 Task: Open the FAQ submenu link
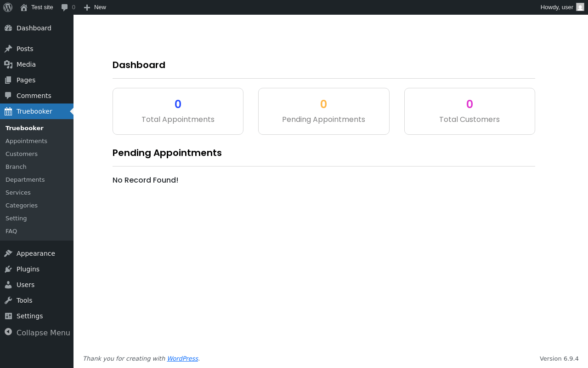click(x=11, y=231)
